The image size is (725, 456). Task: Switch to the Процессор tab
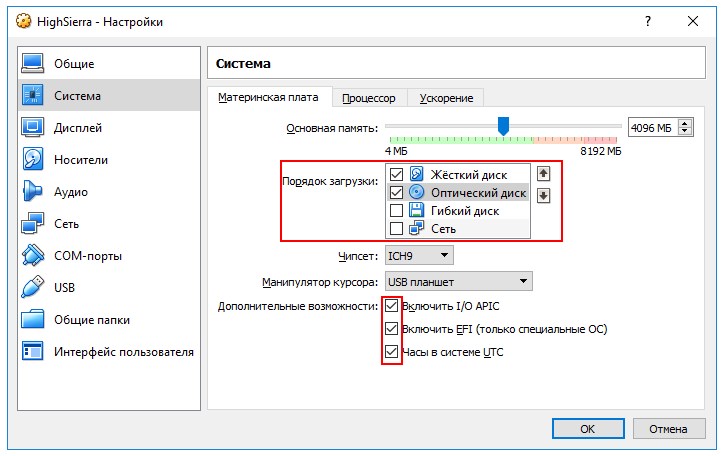368,98
